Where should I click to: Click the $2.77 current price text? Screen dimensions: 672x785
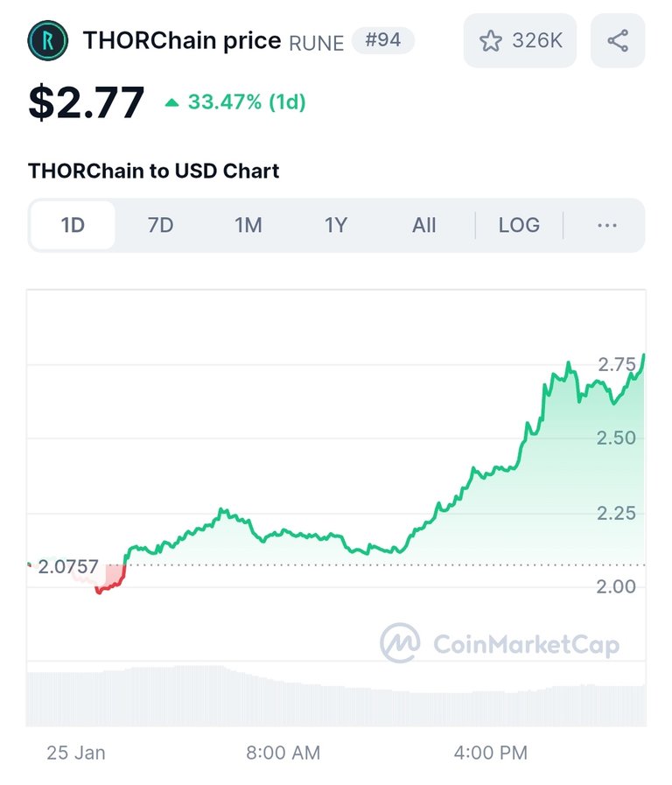(87, 102)
